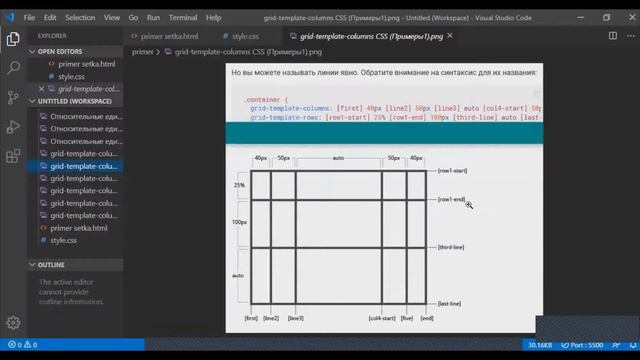Click the 30.16KB file size status entry

click(540, 345)
